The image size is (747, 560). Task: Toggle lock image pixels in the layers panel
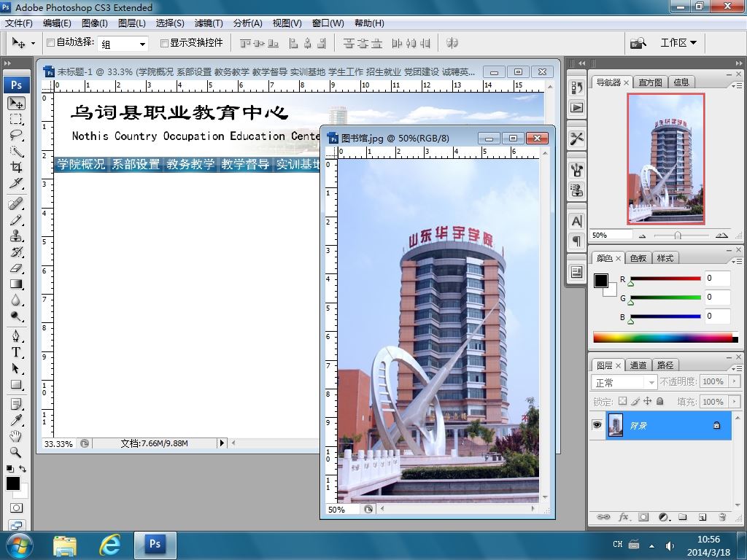(635, 402)
